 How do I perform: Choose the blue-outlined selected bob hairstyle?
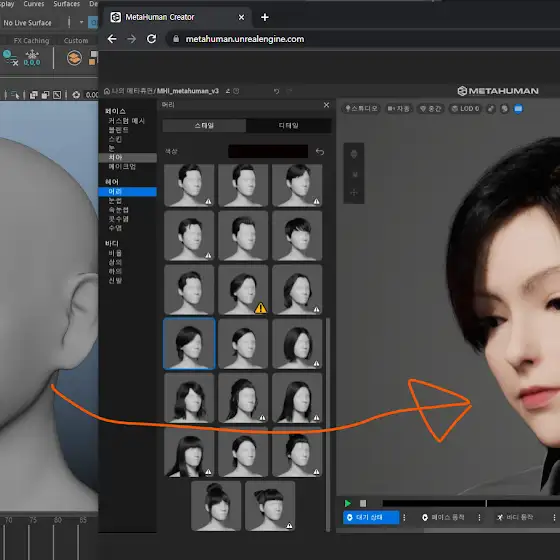pyautogui.click(x=189, y=344)
